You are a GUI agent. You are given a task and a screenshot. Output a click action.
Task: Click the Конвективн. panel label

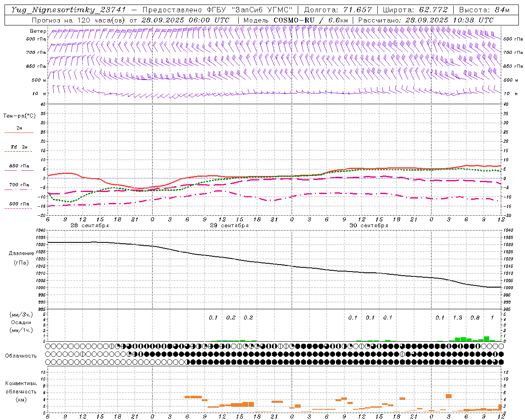click(x=21, y=383)
